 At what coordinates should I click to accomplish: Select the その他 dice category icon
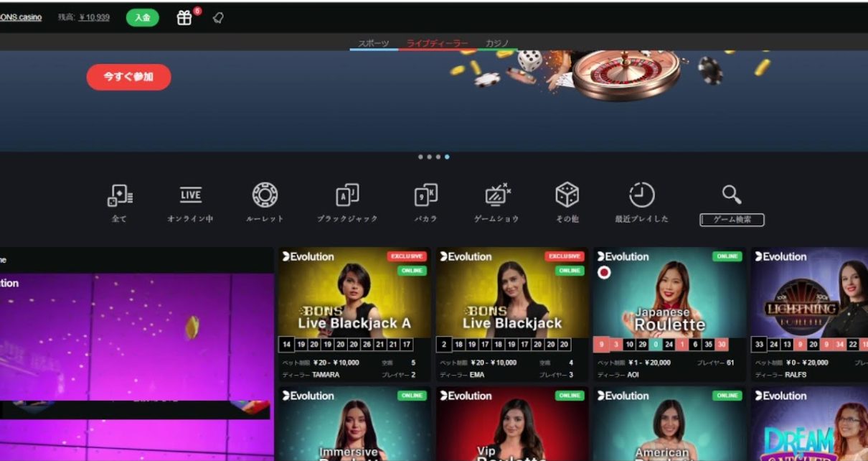567,195
